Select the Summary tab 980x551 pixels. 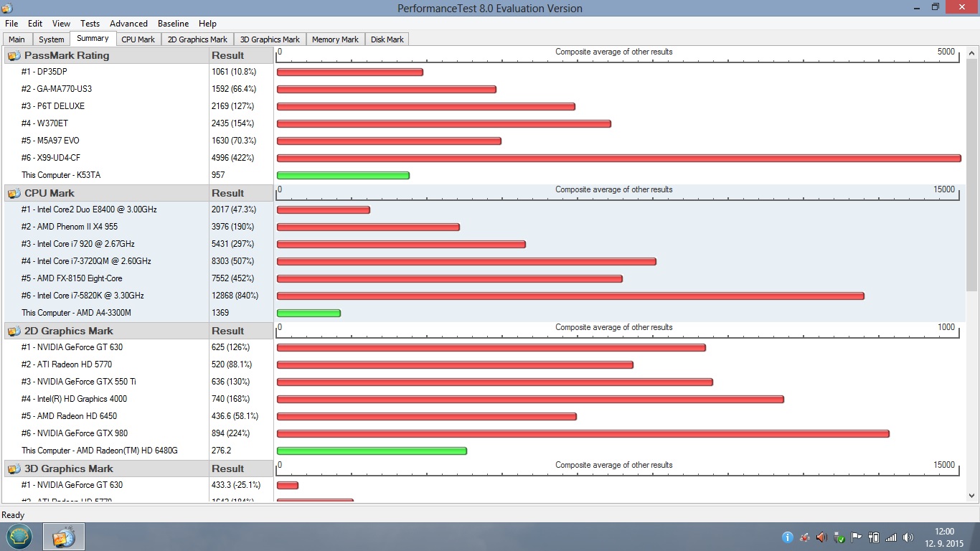(93, 39)
